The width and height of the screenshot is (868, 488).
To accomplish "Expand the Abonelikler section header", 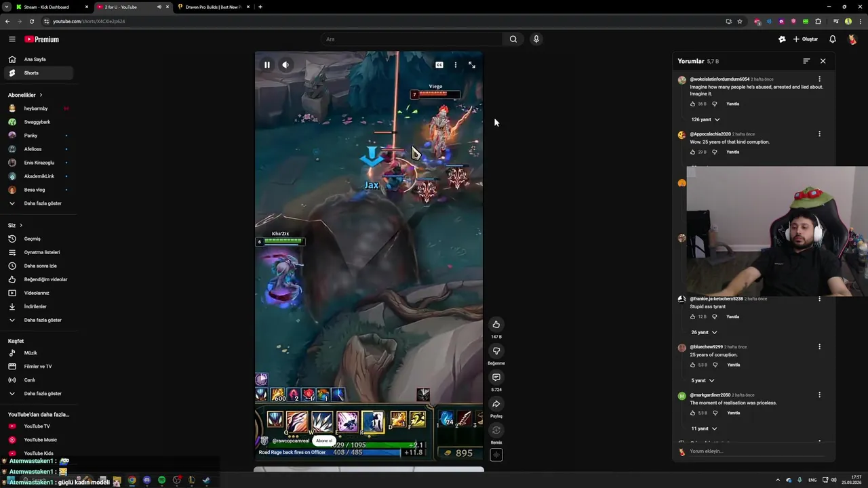I will pyautogui.click(x=25, y=95).
